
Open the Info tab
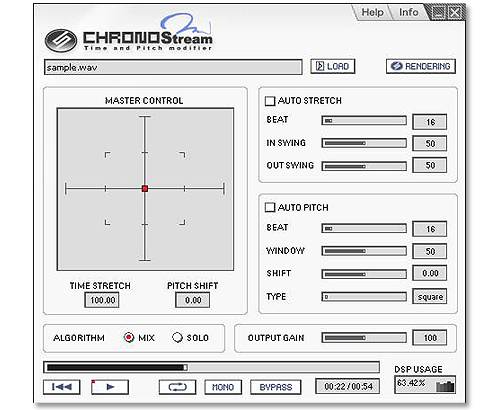[x=409, y=12]
